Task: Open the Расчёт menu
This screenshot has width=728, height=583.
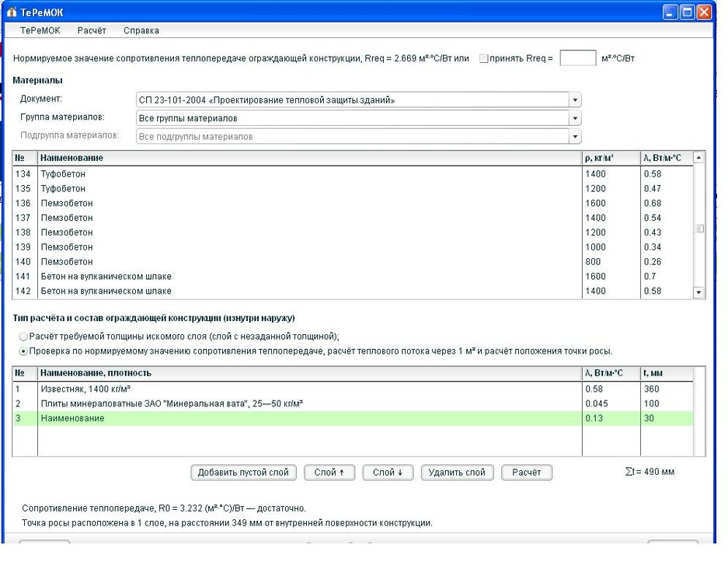Action: tap(92, 30)
